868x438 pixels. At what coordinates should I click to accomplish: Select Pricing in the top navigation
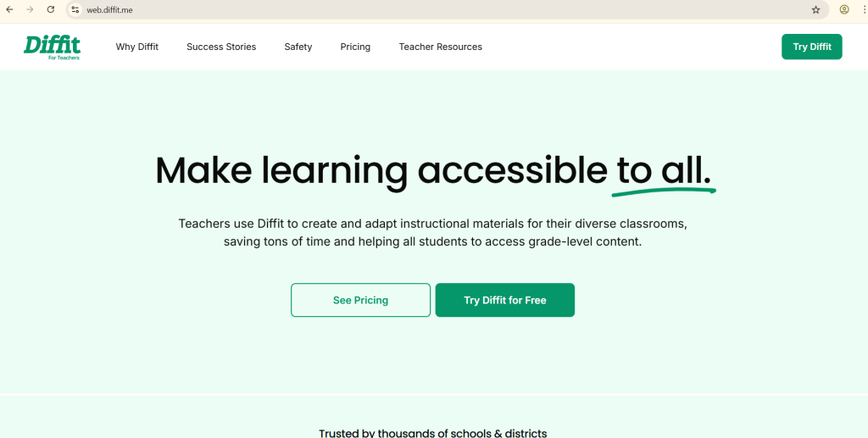coord(355,47)
